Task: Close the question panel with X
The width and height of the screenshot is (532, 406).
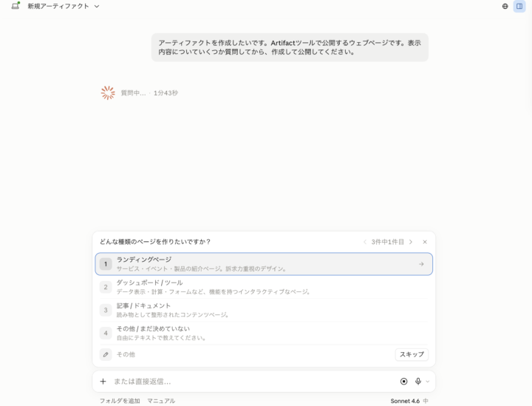Action: tap(425, 242)
